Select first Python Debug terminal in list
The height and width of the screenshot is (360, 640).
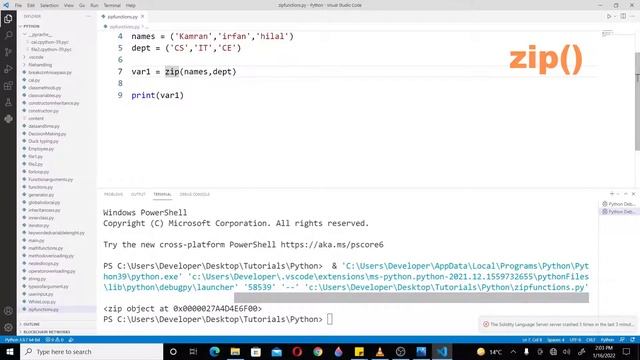coord(618,204)
